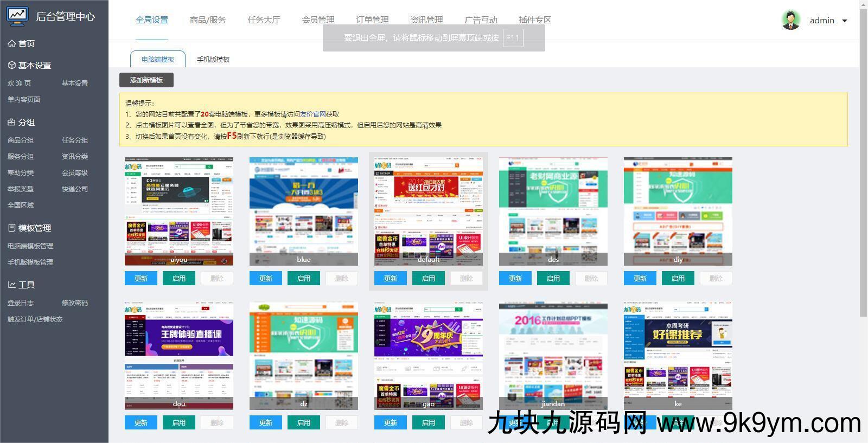Image resolution: width=868 pixels, height=443 pixels.
Task: Open 触发订单/店铺状态 in the sidebar
Action: pos(35,319)
